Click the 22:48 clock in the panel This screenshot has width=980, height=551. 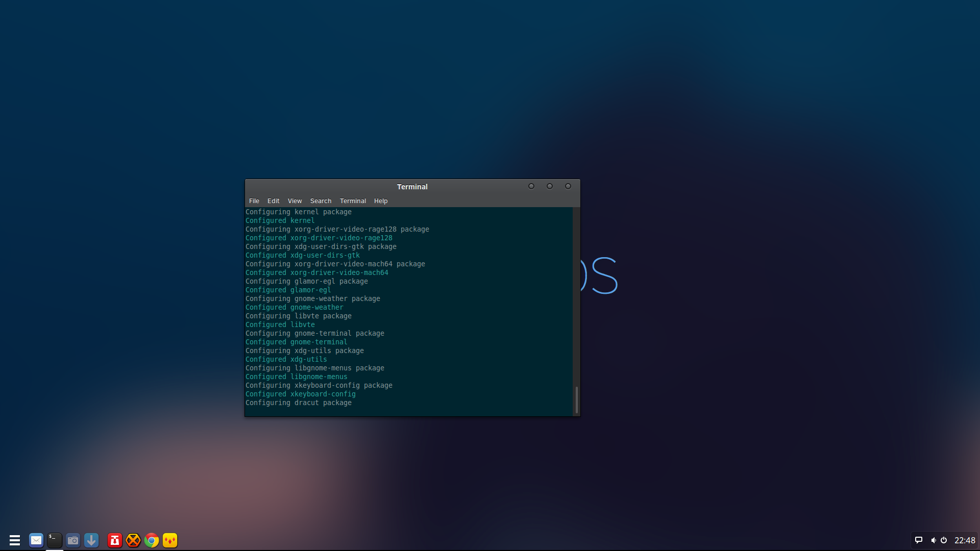point(965,540)
